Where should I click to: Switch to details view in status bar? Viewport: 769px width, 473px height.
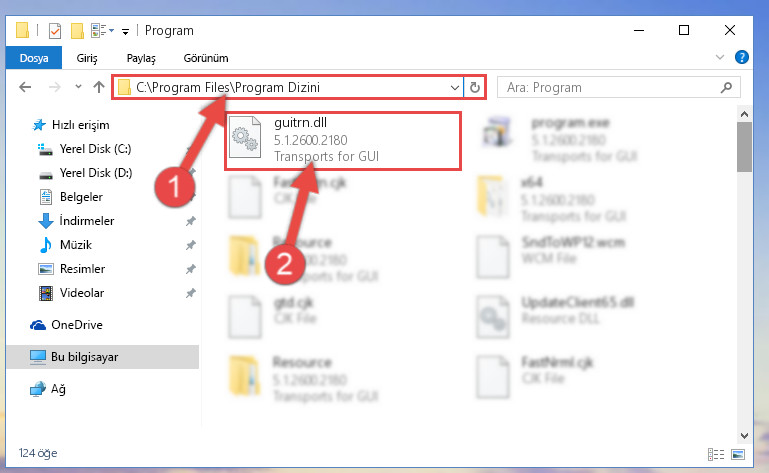pyautogui.click(x=716, y=454)
